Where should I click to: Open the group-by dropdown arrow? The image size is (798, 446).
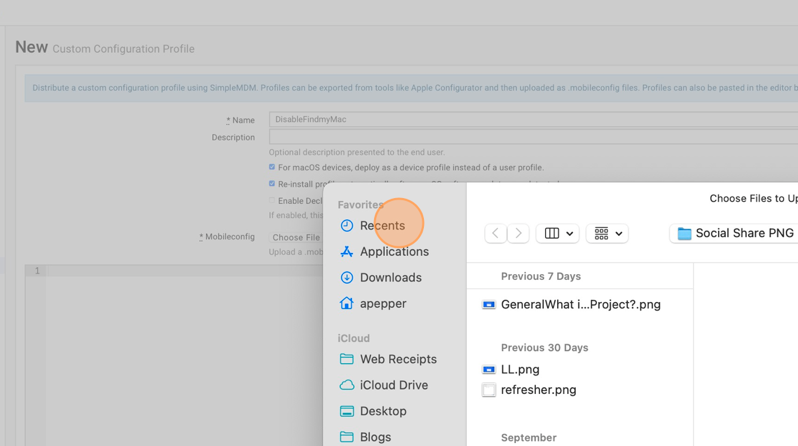click(619, 234)
